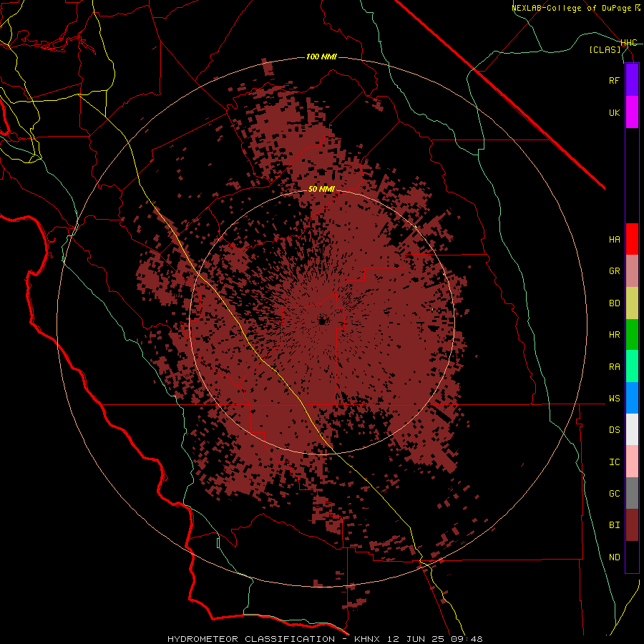Click the 100 NMI range ring label
The height and width of the screenshot is (644, 644).
321,57
